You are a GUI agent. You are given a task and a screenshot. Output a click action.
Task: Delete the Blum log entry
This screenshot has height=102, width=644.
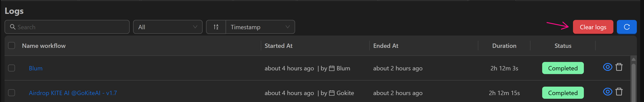point(619,67)
